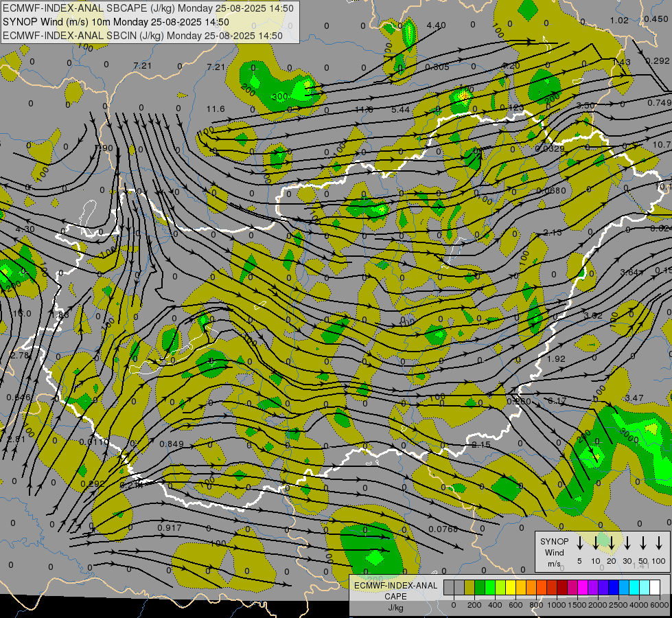Select the SYNOP Wind 10m title line

pos(116,22)
